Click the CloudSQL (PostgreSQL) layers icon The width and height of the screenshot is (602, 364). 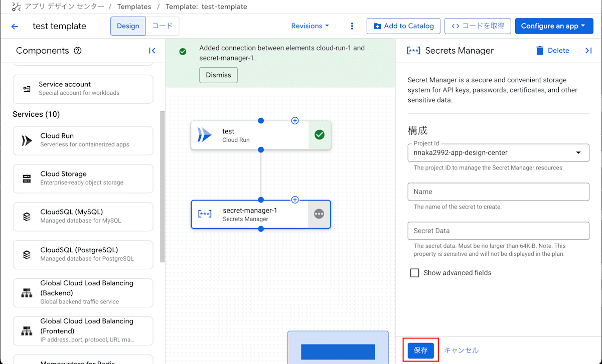coord(27,255)
